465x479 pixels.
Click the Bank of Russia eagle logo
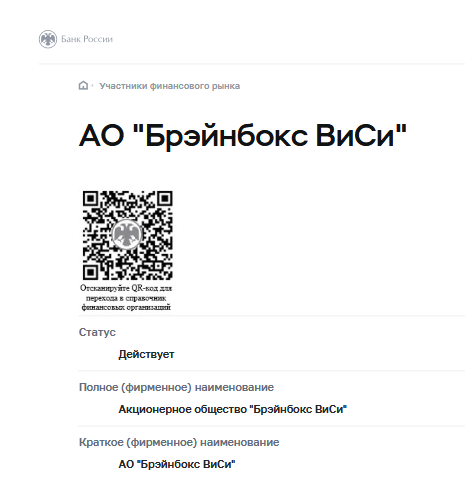coord(48,39)
